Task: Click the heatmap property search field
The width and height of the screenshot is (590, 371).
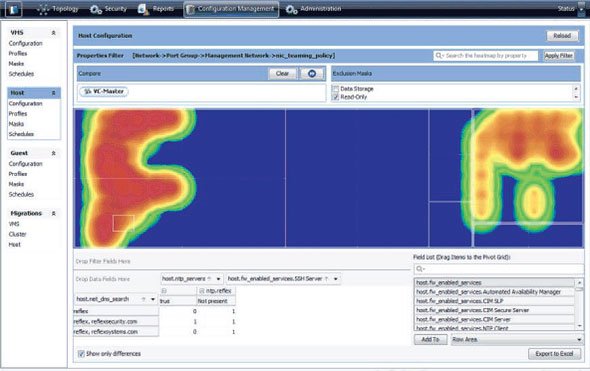Action: (485, 56)
